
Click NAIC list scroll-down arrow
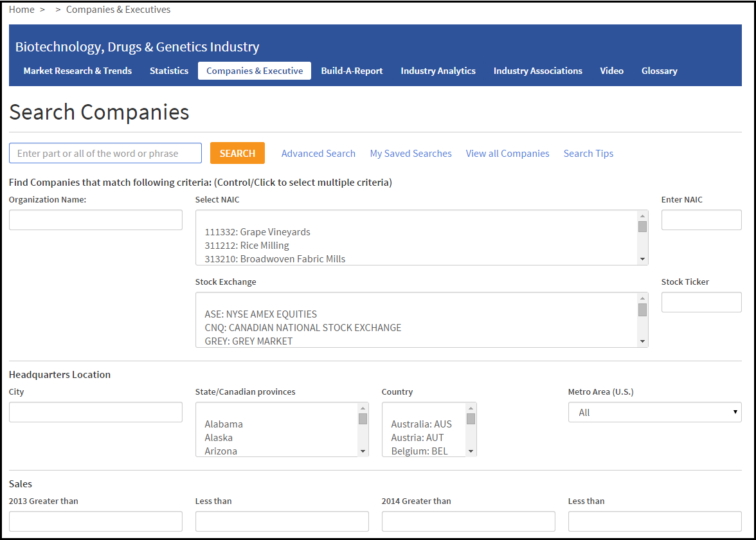[642, 260]
